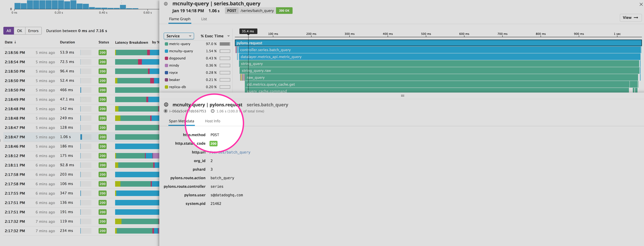Image resolution: width=644 pixels, height=246 pixels.
Task: Click the POST method badge
Action: [x=231, y=10]
